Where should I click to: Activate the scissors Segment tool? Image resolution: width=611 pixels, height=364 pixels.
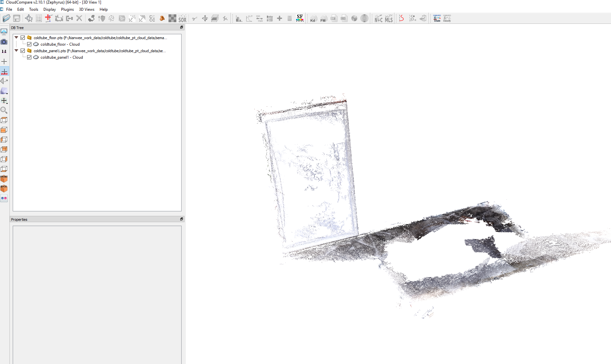[195, 18]
